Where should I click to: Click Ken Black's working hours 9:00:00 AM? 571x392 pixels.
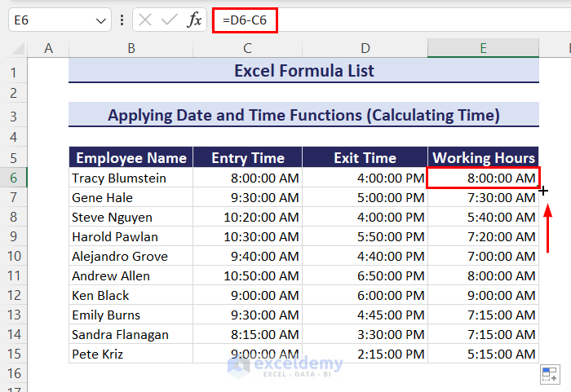(x=483, y=296)
